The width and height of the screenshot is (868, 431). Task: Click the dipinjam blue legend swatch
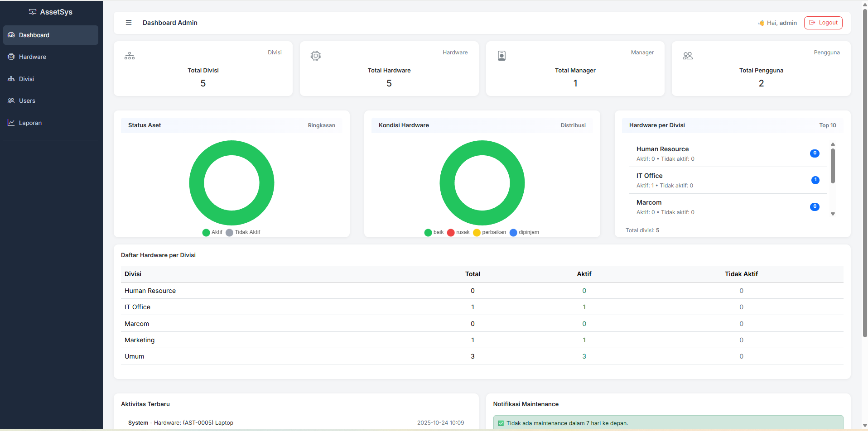(513, 232)
